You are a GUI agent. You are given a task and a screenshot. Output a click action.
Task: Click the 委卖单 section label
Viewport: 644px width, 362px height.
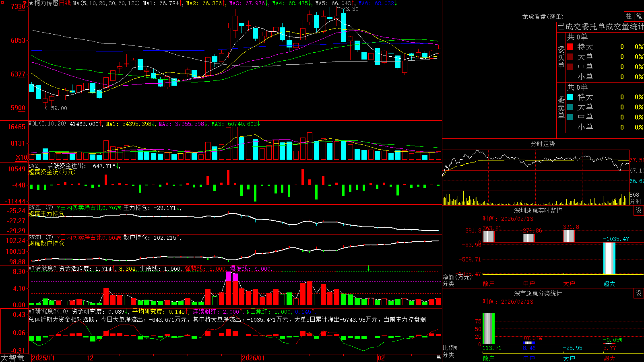pyautogui.click(x=561, y=107)
